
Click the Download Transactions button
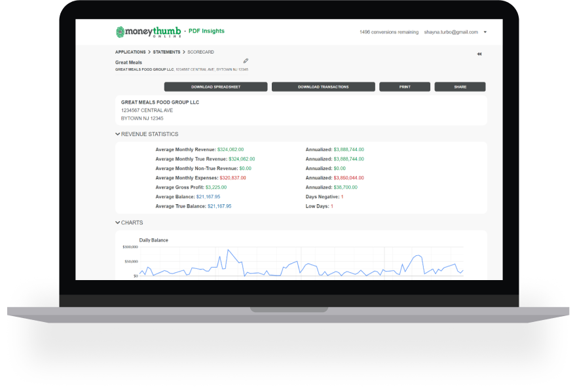pyautogui.click(x=323, y=86)
